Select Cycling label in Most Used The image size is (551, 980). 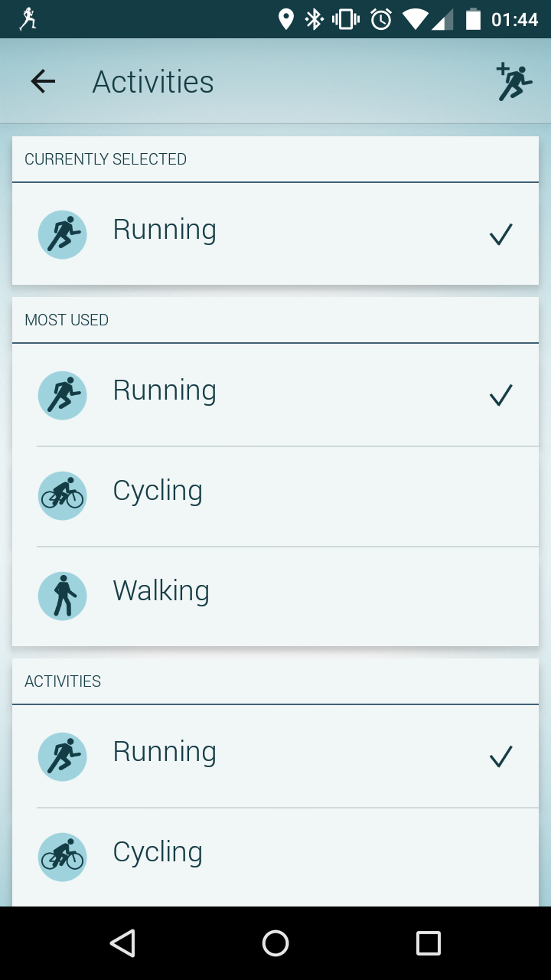[158, 491]
